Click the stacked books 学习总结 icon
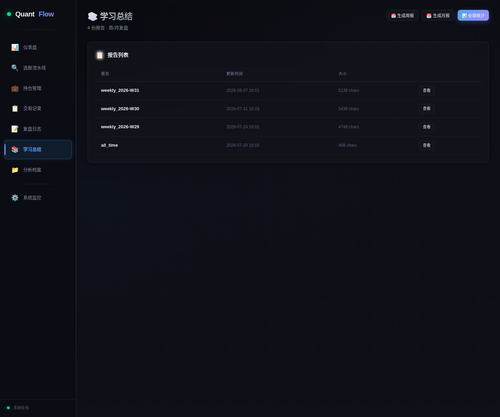The width and height of the screenshot is (500, 417). pyautogui.click(x=15, y=150)
